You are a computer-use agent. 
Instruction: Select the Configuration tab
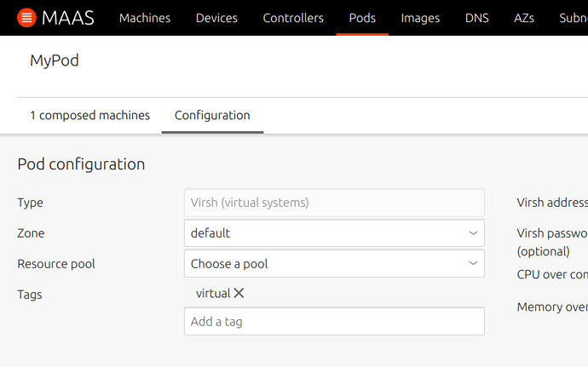tap(212, 115)
